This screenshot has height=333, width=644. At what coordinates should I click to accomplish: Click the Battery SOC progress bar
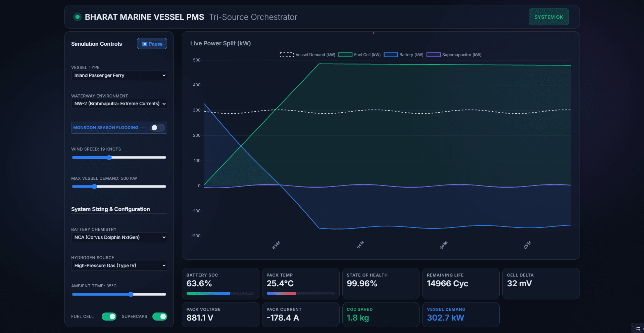[220, 293]
